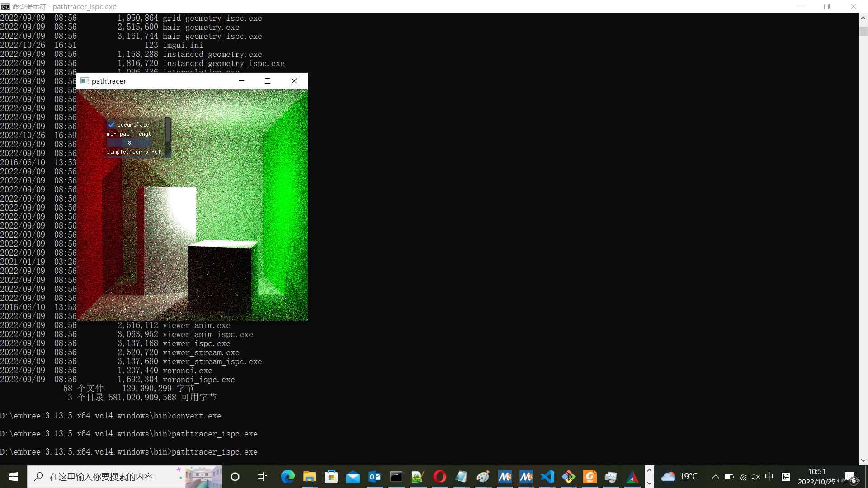Toggle muted volume tray icon
Viewport: 868px width, 488px height.
[756, 477]
